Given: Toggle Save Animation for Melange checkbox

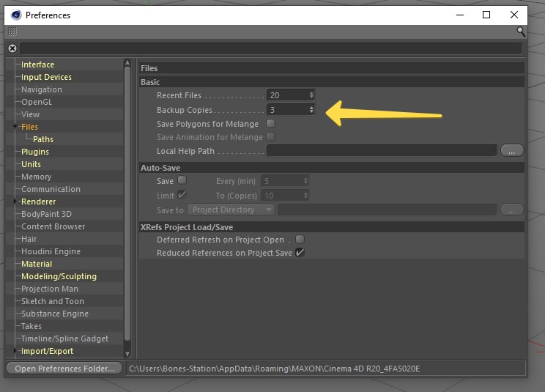Looking at the screenshot, I should [270, 136].
